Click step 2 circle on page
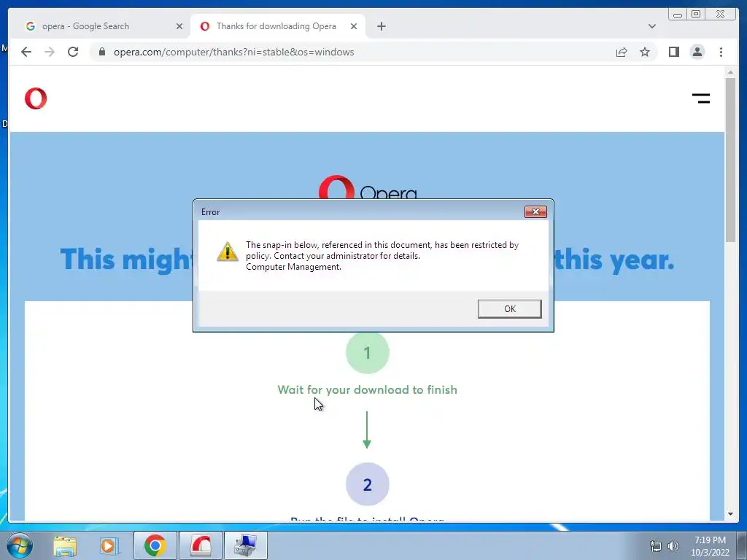747x560 pixels. (x=368, y=484)
